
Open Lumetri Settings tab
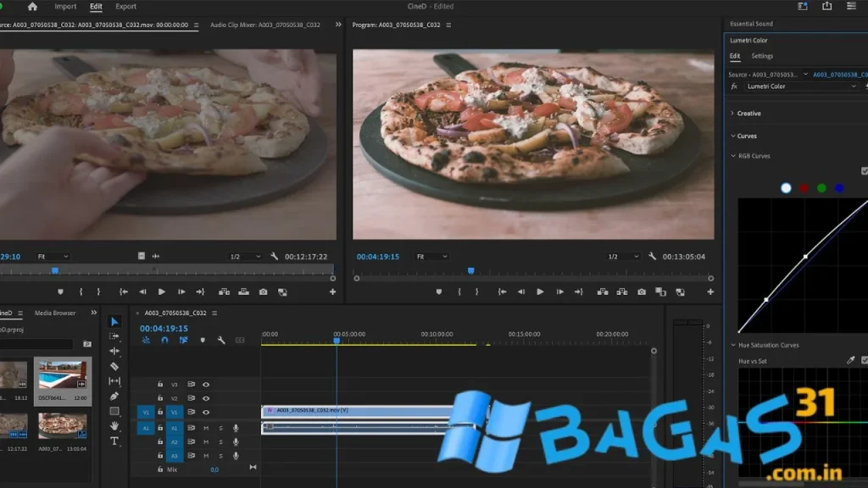coord(762,56)
